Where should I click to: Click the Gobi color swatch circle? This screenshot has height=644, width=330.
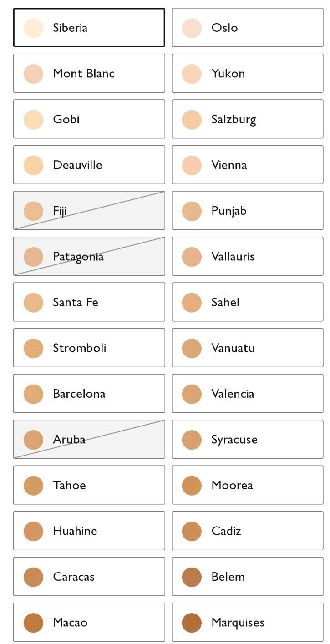[33, 119]
